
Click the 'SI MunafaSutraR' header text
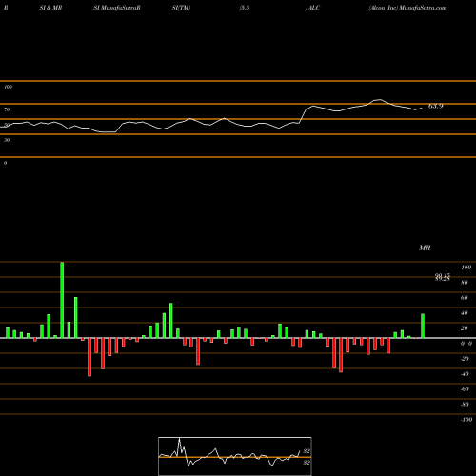coord(117,8)
